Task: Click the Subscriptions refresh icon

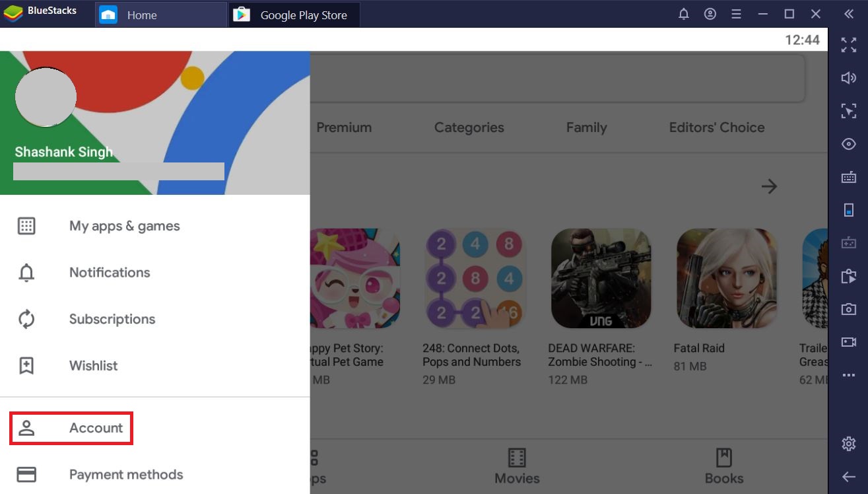Action: 26,319
